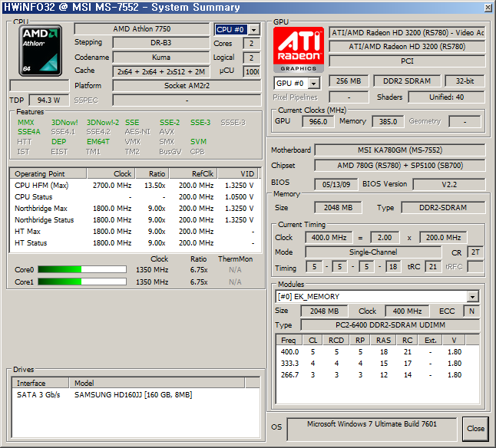Click the 94.3 W TDP field
Viewport: 496px width, 448px height.
(48, 100)
